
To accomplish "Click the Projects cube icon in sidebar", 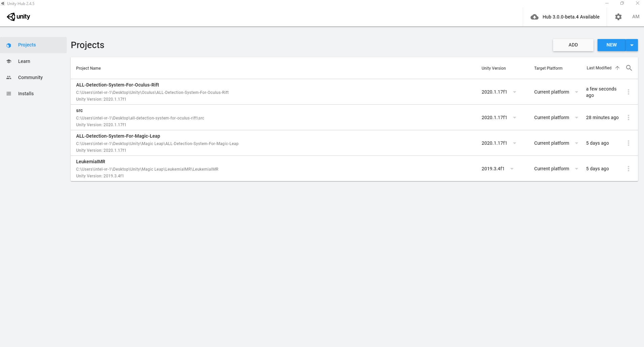I will (9, 45).
